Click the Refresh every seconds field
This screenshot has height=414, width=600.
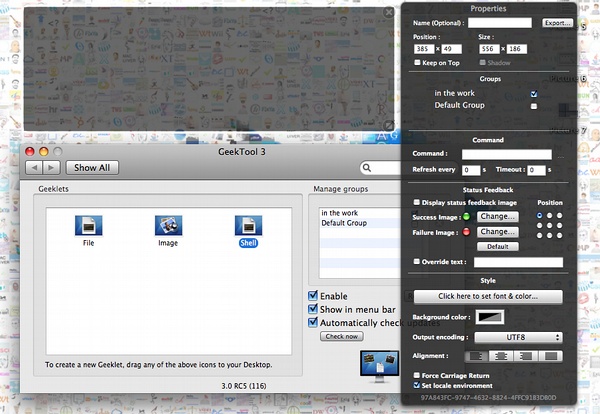[x=471, y=170]
